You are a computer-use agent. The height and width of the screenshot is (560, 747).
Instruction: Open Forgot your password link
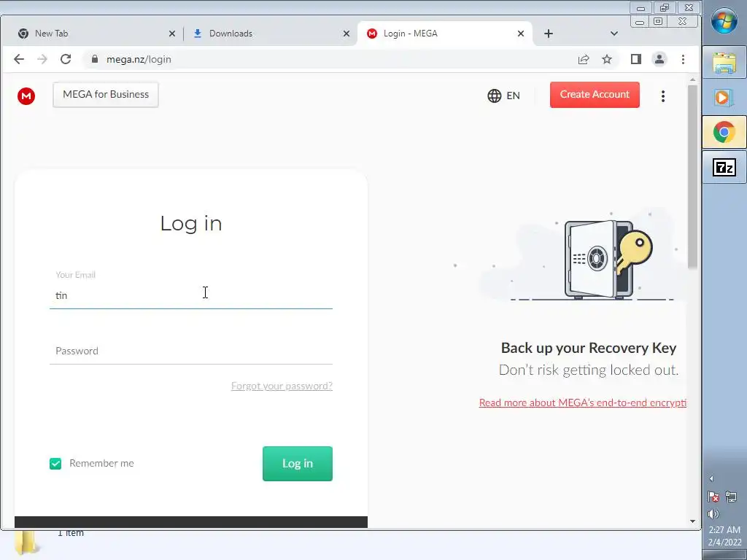click(282, 386)
